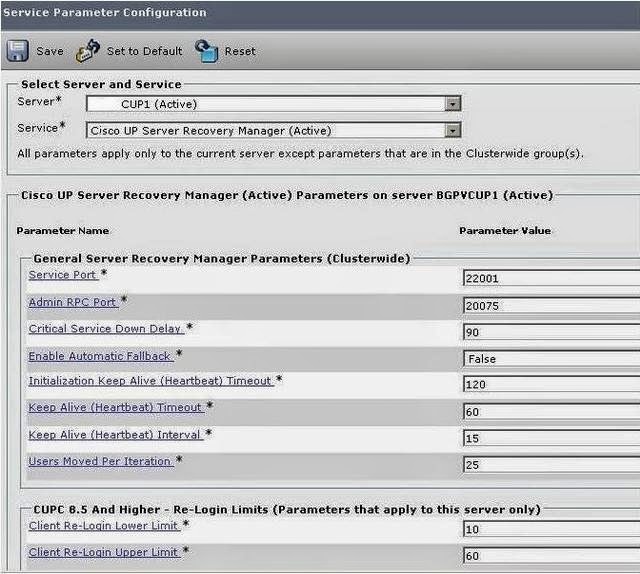The image size is (640, 574).
Task: Click Client Re-Login Upper Limit field 60
Action: (551, 556)
